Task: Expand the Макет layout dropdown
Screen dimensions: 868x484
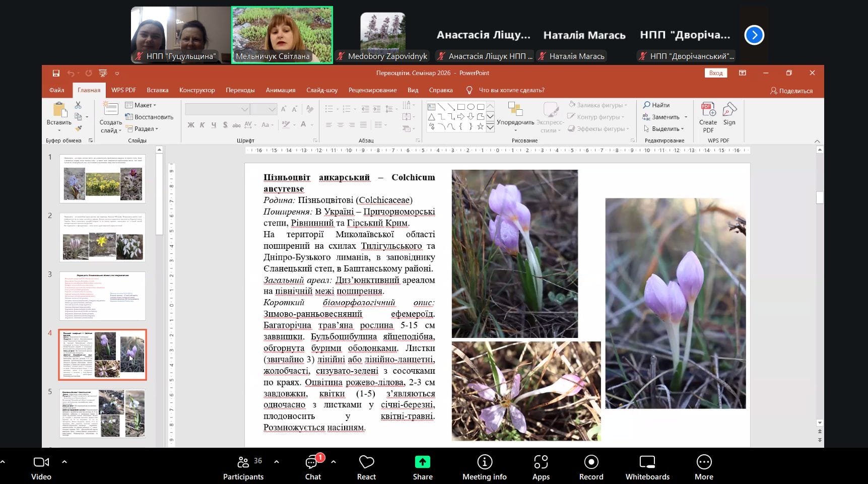Action: 141,105
